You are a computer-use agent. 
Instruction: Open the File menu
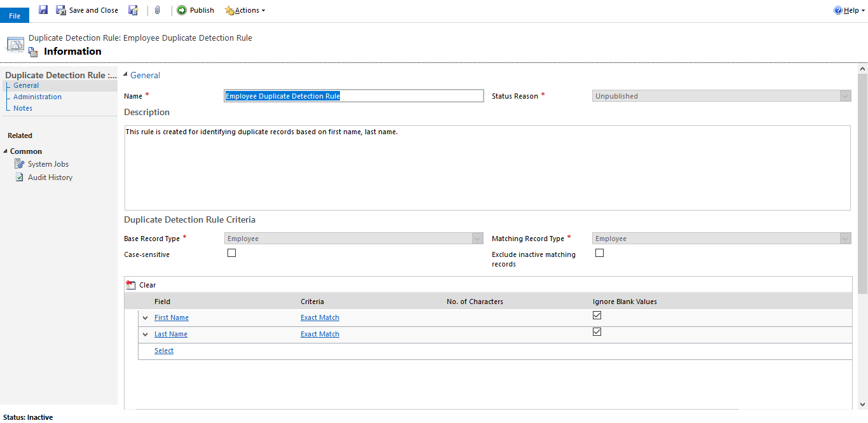(15, 16)
